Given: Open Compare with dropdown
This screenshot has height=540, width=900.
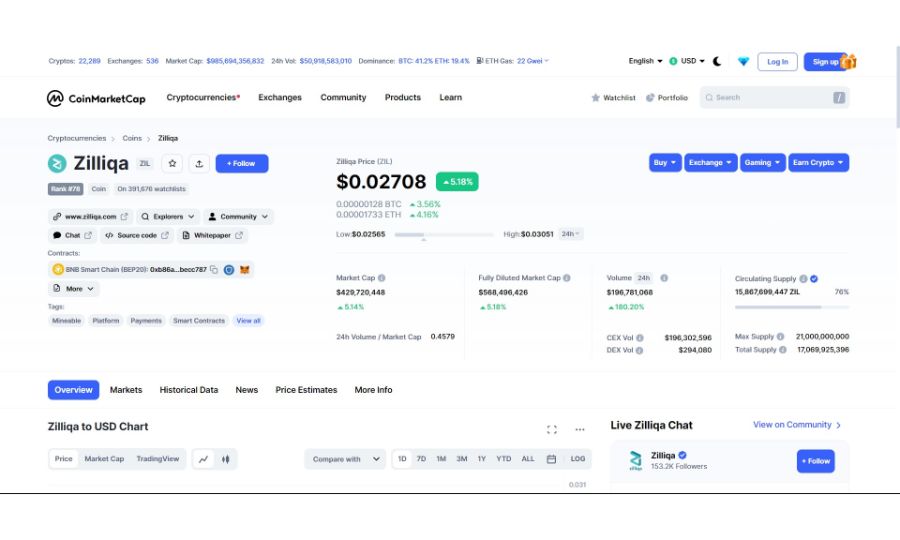Looking at the screenshot, I should tap(346, 459).
